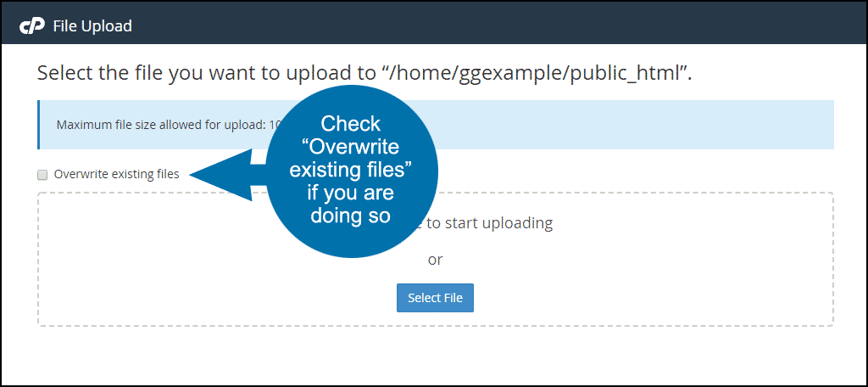Click the word "Check" in the callout
This screenshot has width=868, height=387.
point(352,124)
